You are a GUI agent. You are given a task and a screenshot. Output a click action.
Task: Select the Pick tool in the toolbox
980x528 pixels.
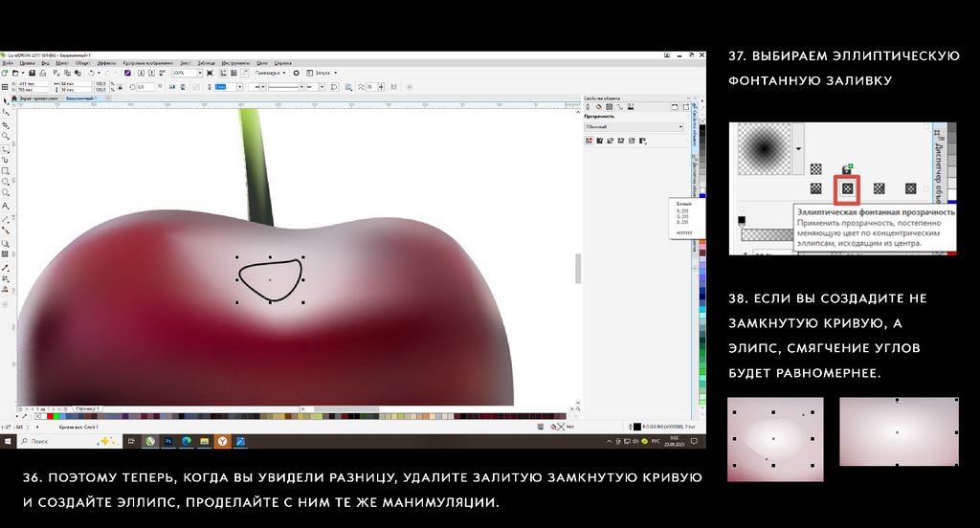(x=6, y=100)
